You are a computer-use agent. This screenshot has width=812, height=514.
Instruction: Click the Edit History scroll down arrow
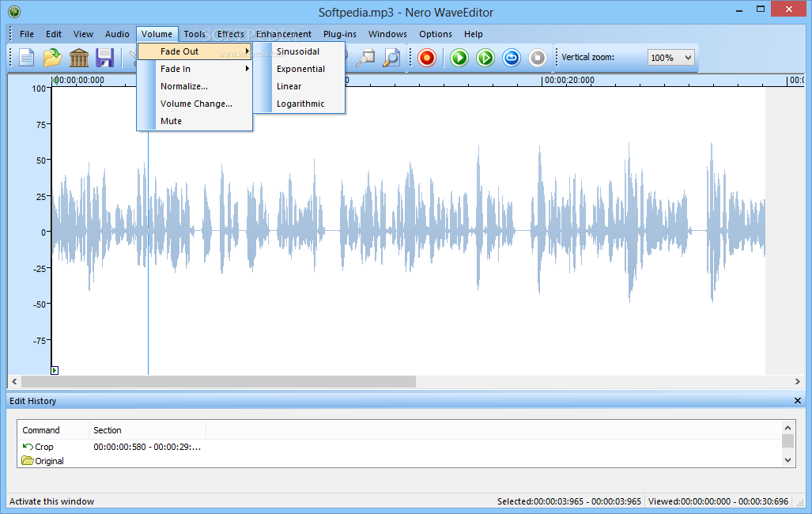(787, 459)
